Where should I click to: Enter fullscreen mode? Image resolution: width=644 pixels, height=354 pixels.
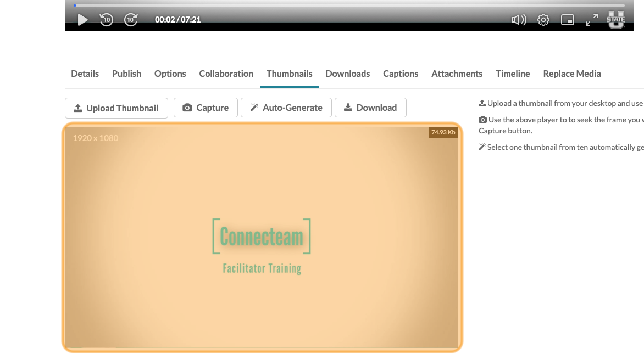coord(591,20)
